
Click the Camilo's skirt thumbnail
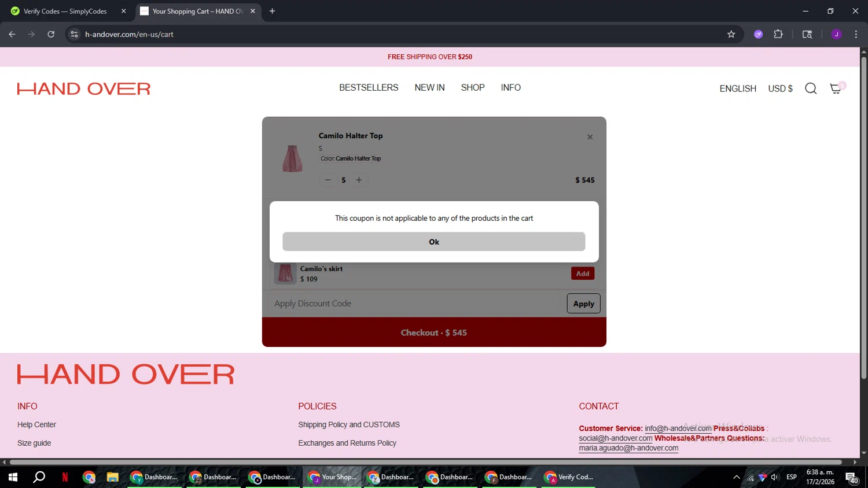point(285,273)
